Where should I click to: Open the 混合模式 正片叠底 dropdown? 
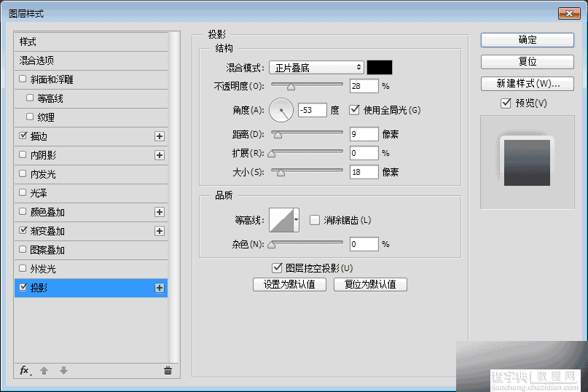(316, 68)
